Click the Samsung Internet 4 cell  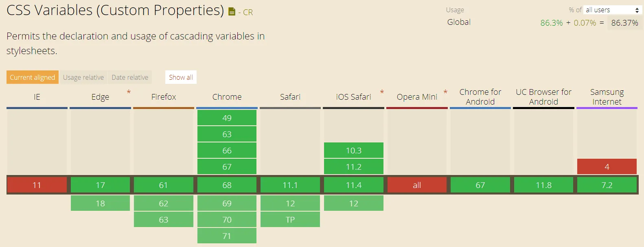(607, 166)
